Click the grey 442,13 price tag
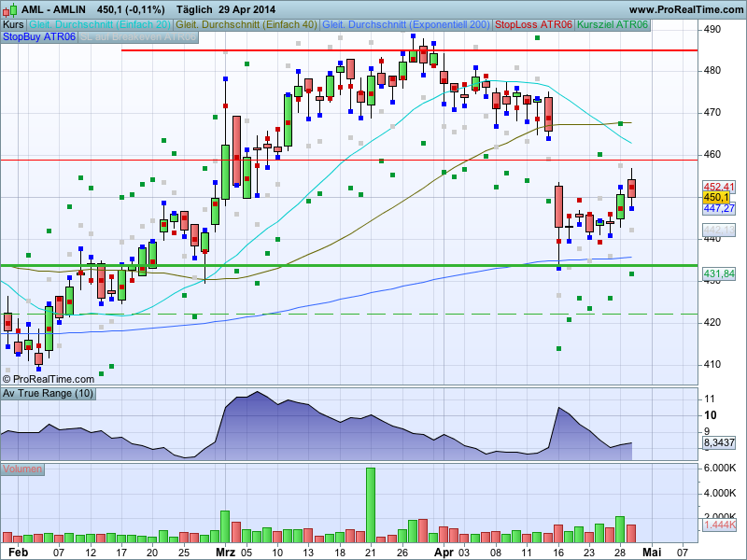747x560 pixels. pyautogui.click(x=719, y=230)
